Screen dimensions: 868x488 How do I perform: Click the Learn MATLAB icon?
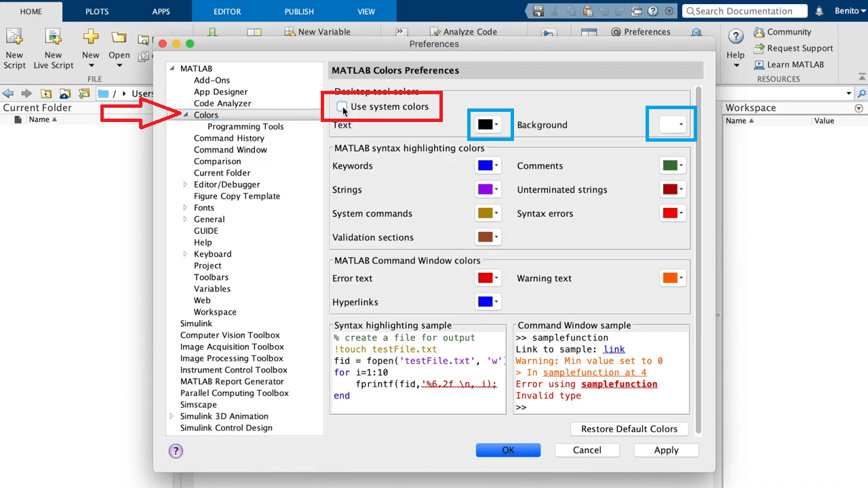tap(758, 65)
